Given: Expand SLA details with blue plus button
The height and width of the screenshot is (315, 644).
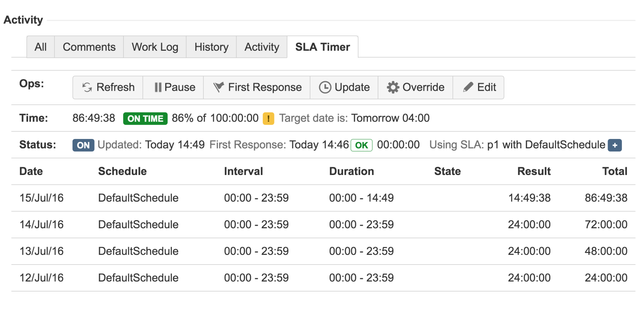Looking at the screenshot, I should (615, 145).
